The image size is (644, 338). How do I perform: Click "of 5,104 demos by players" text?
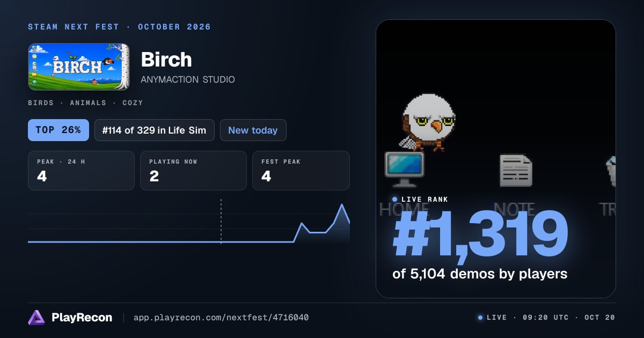(480, 274)
